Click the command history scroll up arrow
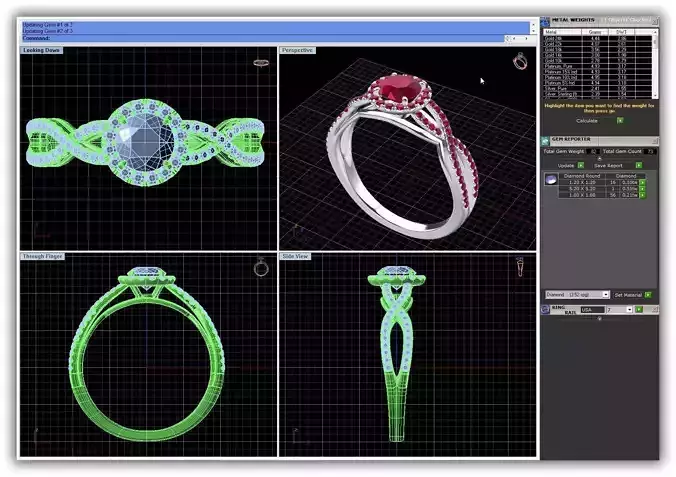This screenshot has height=477, width=676. click(533, 25)
